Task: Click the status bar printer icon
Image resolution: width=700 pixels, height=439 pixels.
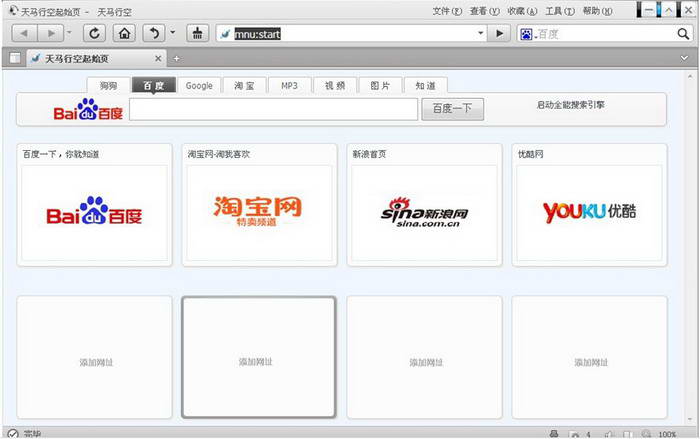Action: 554,433
